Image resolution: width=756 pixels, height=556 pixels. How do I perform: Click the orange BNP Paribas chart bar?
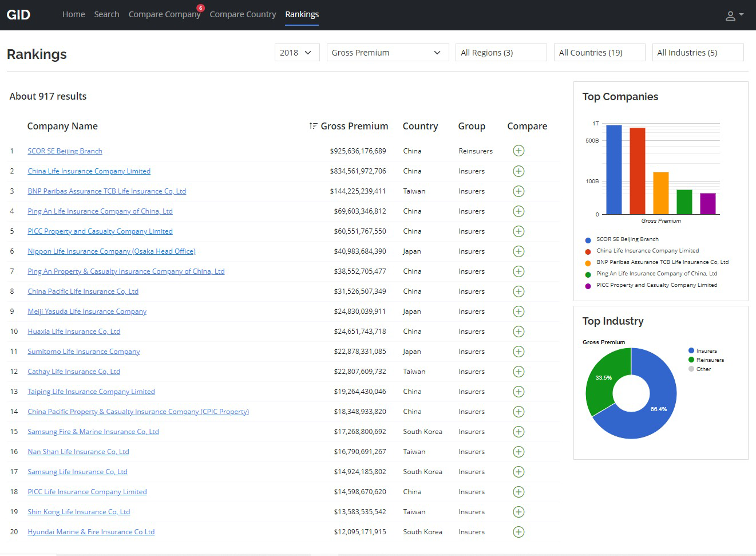[661, 193]
